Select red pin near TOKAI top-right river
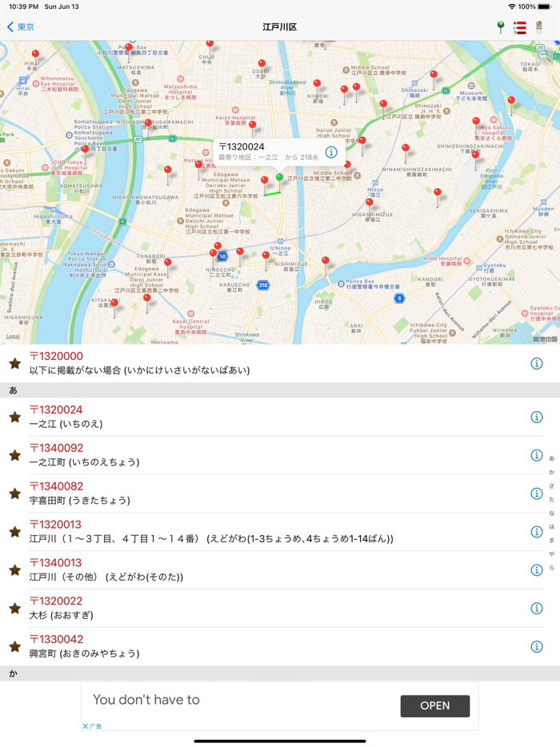560x747 pixels. click(511, 101)
